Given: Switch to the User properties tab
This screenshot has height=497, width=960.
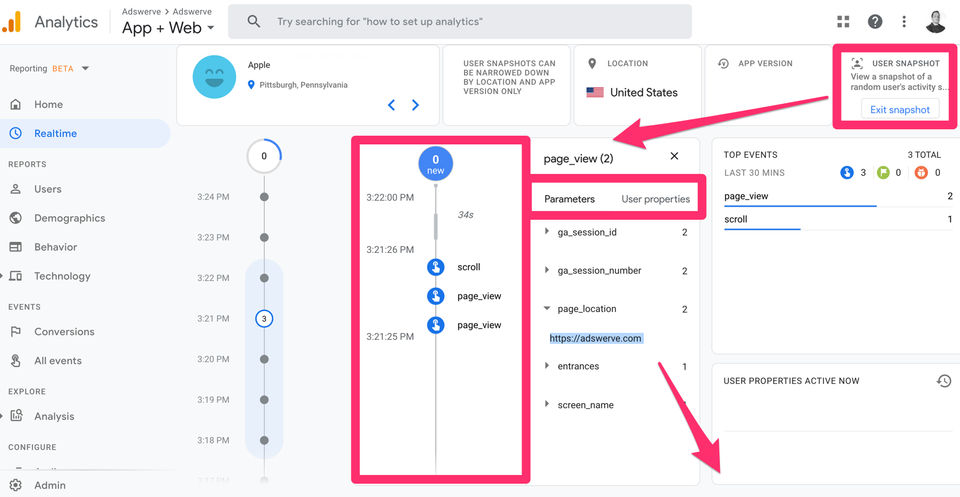Looking at the screenshot, I should click(x=655, y=199).
